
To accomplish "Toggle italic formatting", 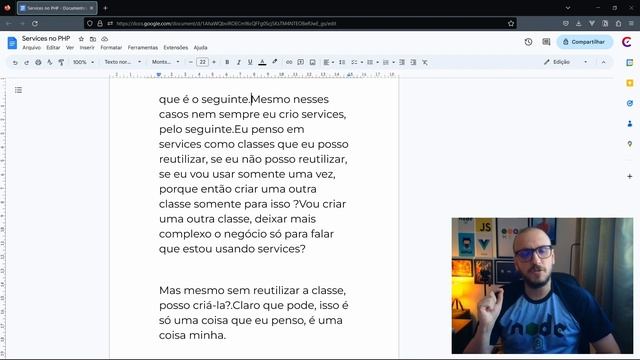I will pyautogui.click(x=239, y=62).
